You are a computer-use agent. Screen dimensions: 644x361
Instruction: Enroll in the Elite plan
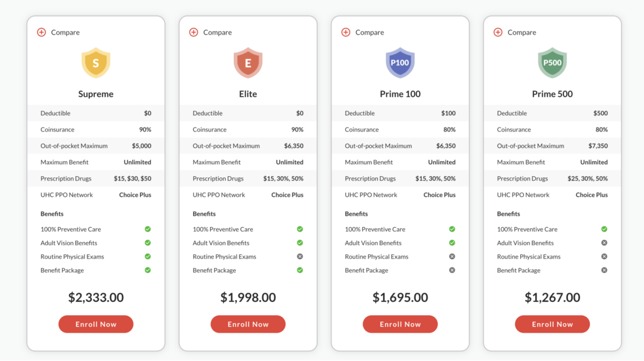point(248,324)
